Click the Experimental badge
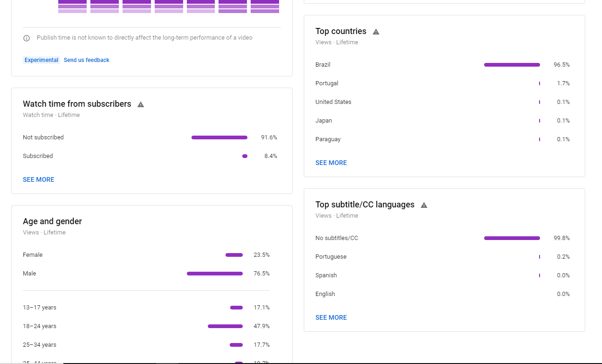 click(41, 60)
